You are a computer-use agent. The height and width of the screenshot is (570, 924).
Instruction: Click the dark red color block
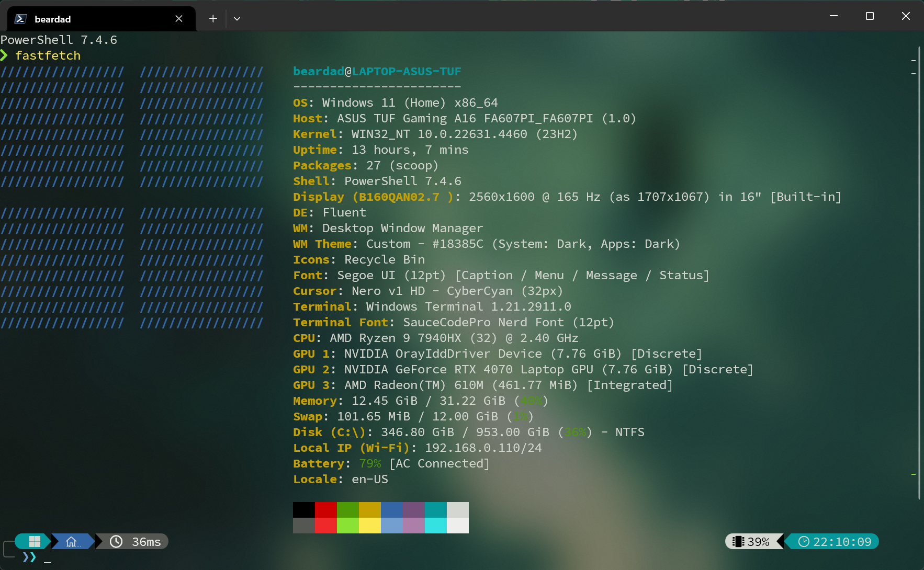326,510
